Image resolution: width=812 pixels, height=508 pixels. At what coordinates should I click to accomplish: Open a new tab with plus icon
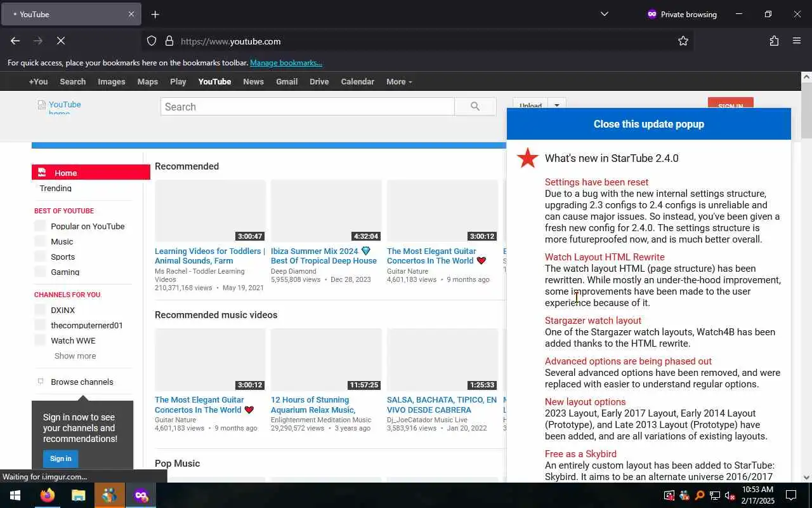tap(155, 14)
